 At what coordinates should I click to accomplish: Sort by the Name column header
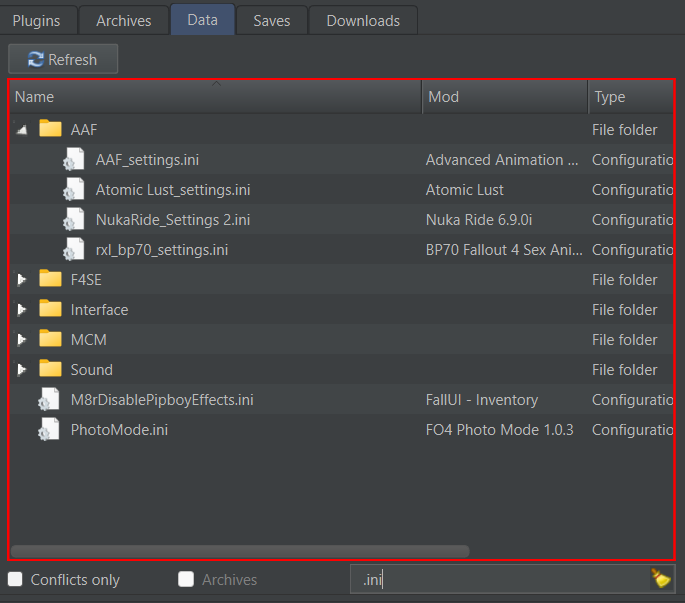click(216, 97)
